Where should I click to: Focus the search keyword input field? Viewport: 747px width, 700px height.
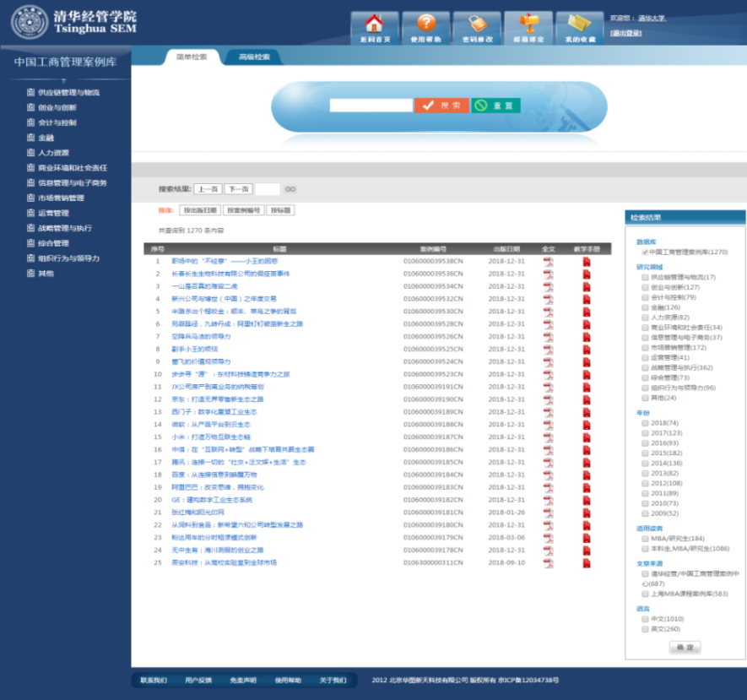point(371,106)
